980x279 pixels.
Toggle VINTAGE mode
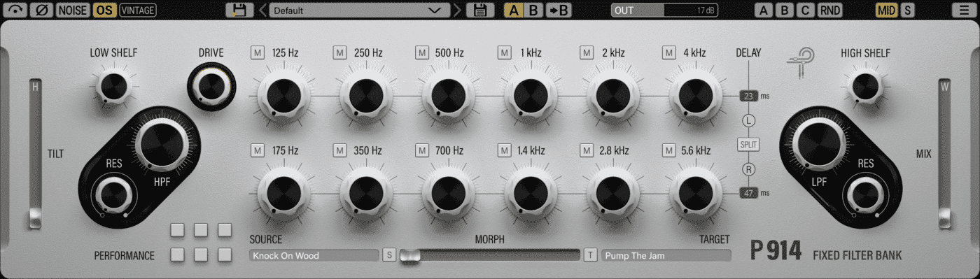pyautogui.click(x=138, y=10)
